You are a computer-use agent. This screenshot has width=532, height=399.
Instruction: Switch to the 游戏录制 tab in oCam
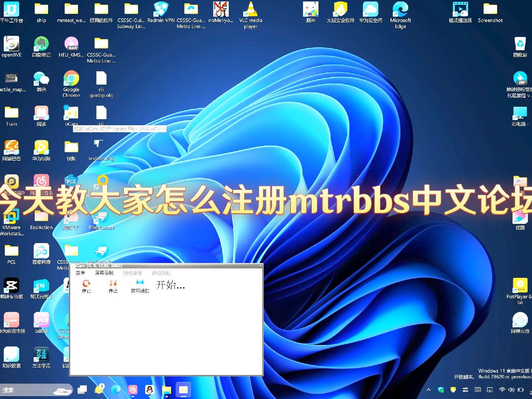pyautogui.click(x=133, y=273)
